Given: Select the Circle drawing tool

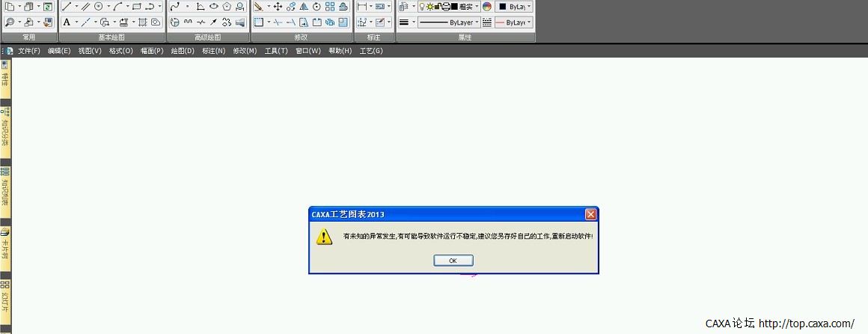Looking at the screenshot, I should tap(97, 7).
